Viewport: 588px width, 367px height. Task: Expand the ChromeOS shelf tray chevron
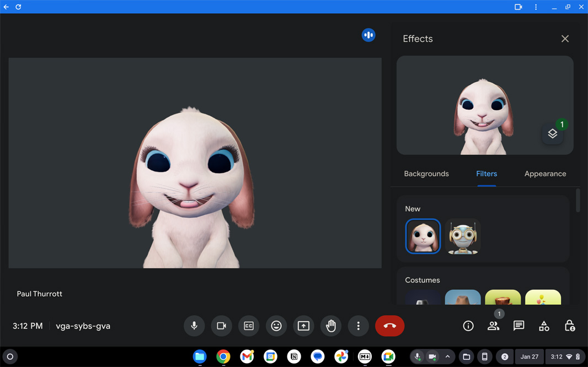(x=447, y=357)
